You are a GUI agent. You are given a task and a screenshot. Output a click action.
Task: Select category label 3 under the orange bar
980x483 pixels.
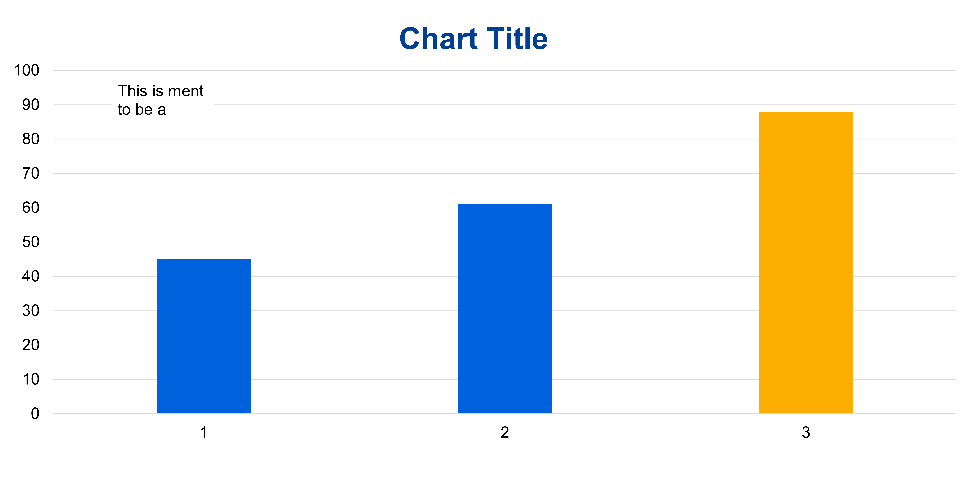[x=805, y=432]
